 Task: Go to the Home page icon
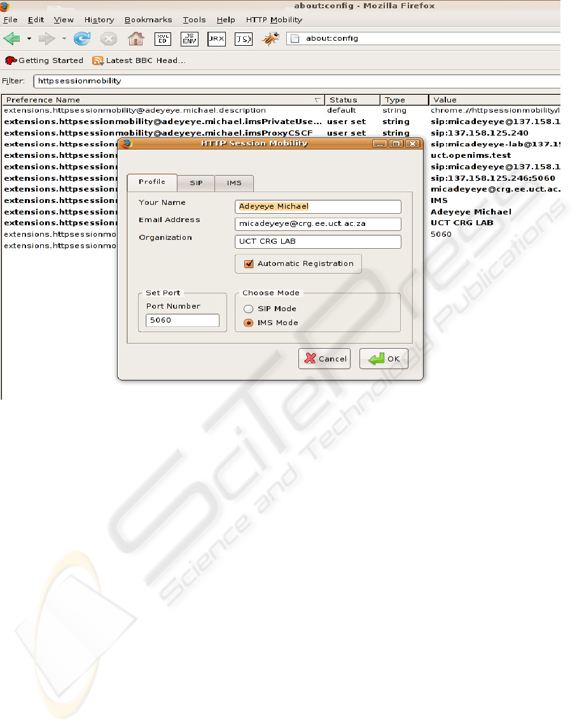coord(136,39)
